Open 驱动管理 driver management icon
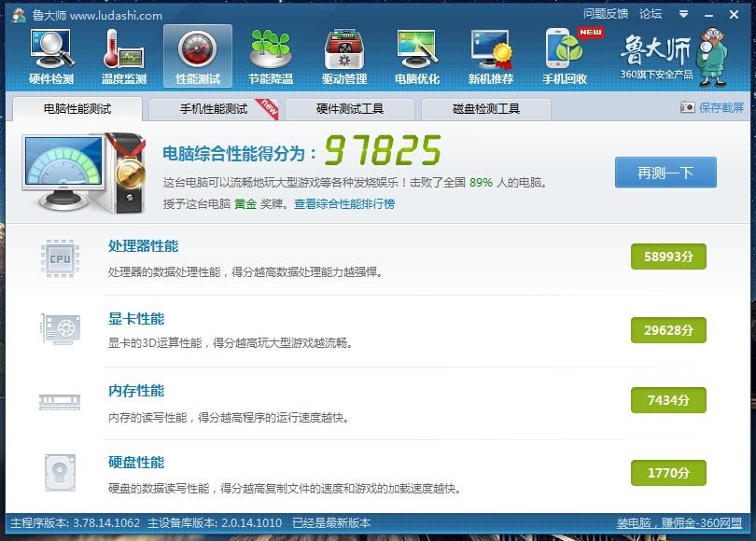Viewport: 756px width, 541px height. tap(344, 56)
